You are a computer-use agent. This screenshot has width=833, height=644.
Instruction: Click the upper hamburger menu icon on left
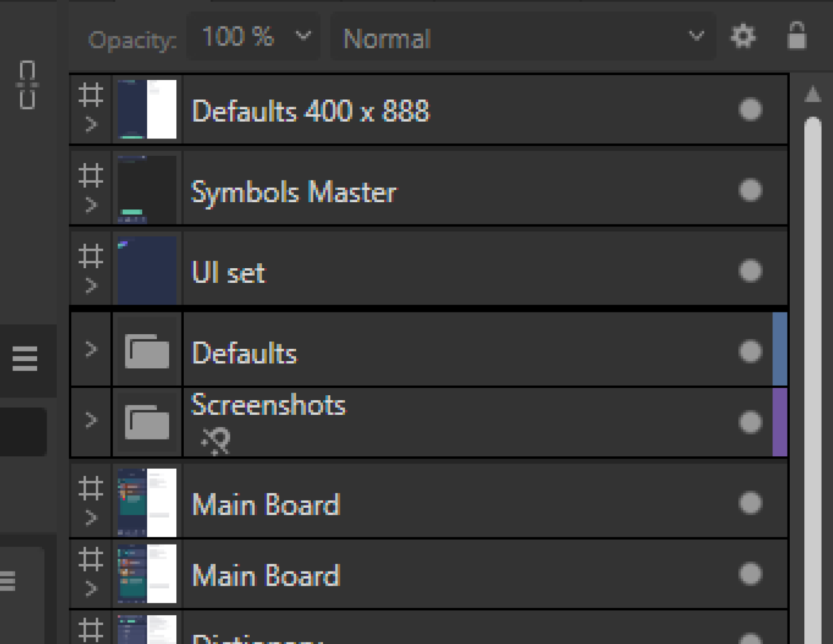coord(25,359)
